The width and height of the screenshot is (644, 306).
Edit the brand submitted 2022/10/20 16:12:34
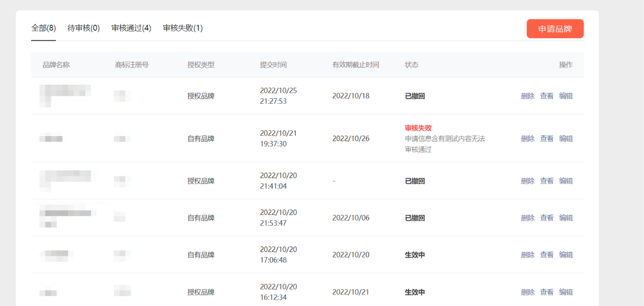tap(566, 292)
